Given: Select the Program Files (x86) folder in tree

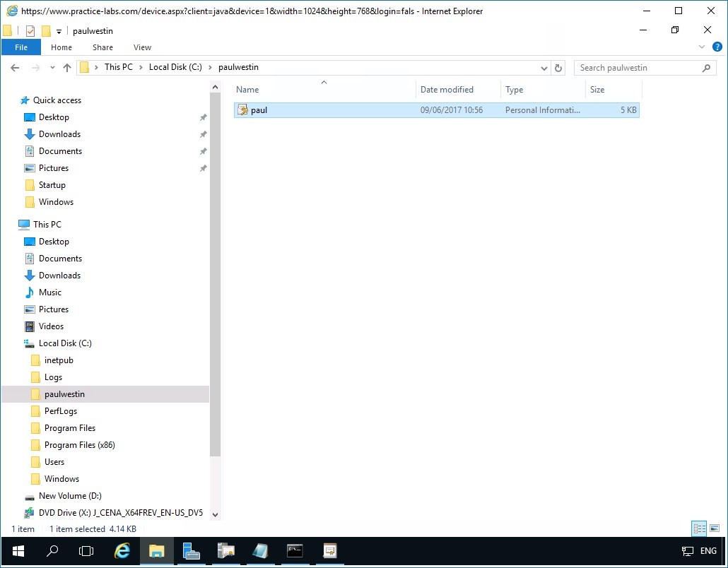Looking at the screenshot, I should click(x=79, y=445).
